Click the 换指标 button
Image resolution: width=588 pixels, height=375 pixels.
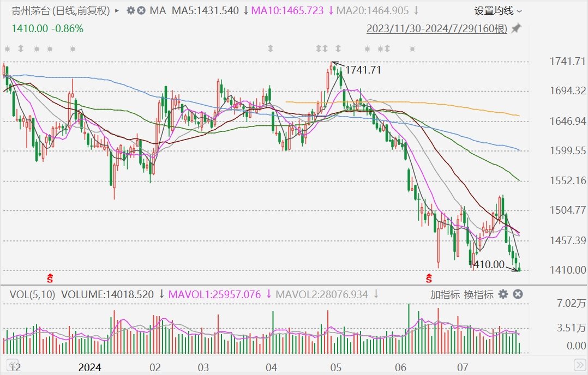point(478,294)
